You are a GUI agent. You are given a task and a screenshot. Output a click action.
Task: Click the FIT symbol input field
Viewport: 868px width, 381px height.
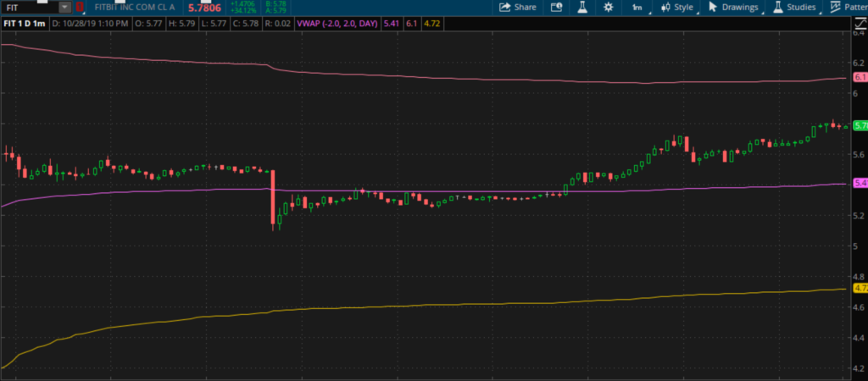click(x=30, y=7)
